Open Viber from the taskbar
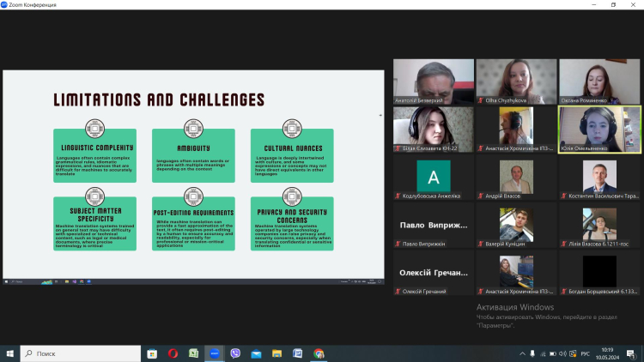Viewport: 644px width, 362px height. coord(235,353)
